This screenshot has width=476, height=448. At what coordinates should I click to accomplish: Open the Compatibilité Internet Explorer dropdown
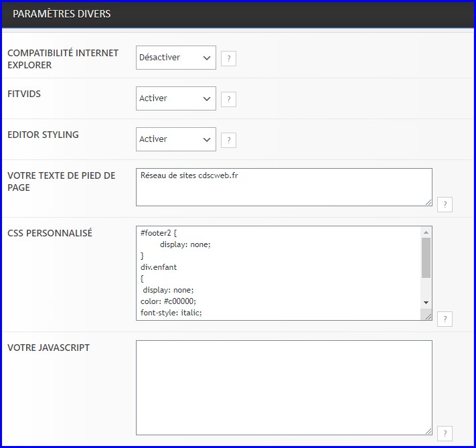pos(175,58)
